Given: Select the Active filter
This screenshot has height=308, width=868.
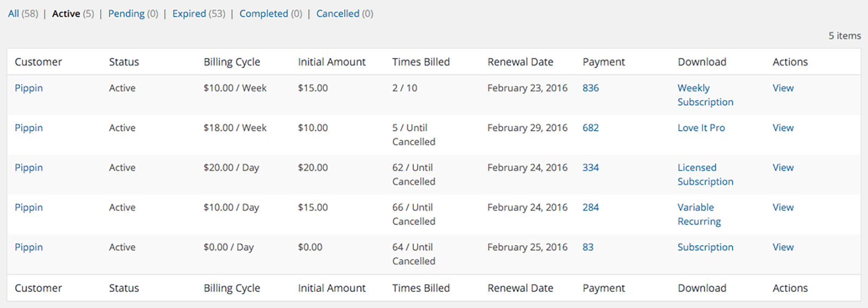Looking at the screenshot, I should coord(73,14).
